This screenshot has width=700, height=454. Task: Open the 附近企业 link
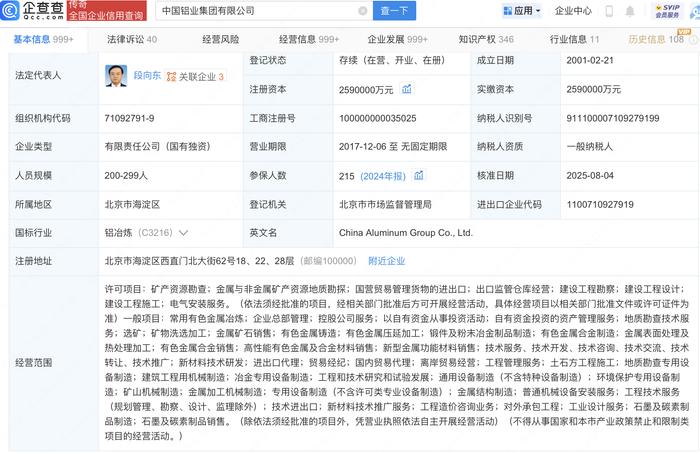point(387,261)
